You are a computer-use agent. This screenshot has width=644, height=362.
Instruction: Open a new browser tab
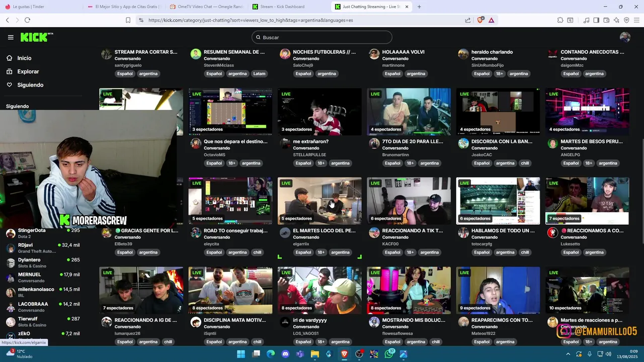[x=419, y=7]
